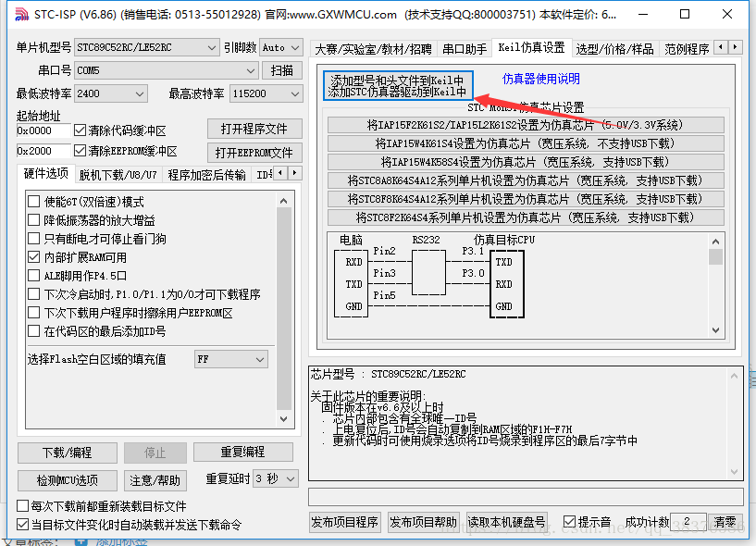Click up arrow of hardware options scrollbar
Viewport: 756px width, 546px height.
point(284,201)
